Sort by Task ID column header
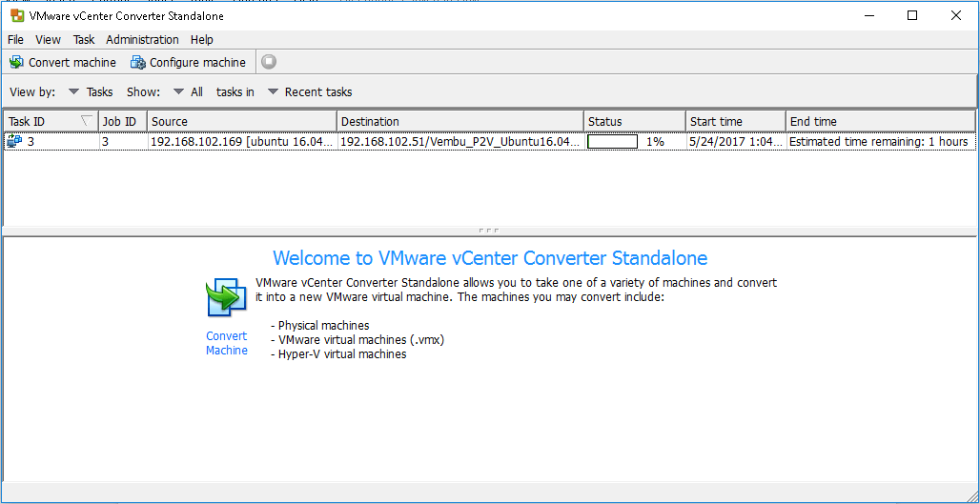Viewport: 980px width, 504px height. pyautogui.click(x=51, y=121)
